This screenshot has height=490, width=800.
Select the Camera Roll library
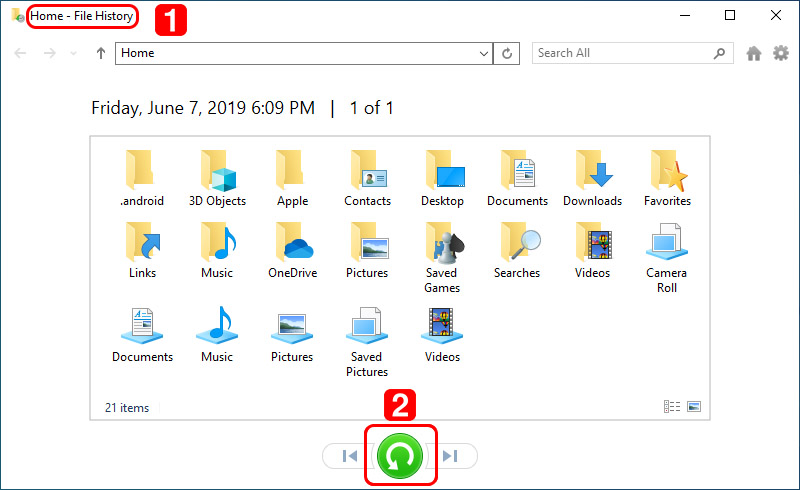(x=667, y=258)
